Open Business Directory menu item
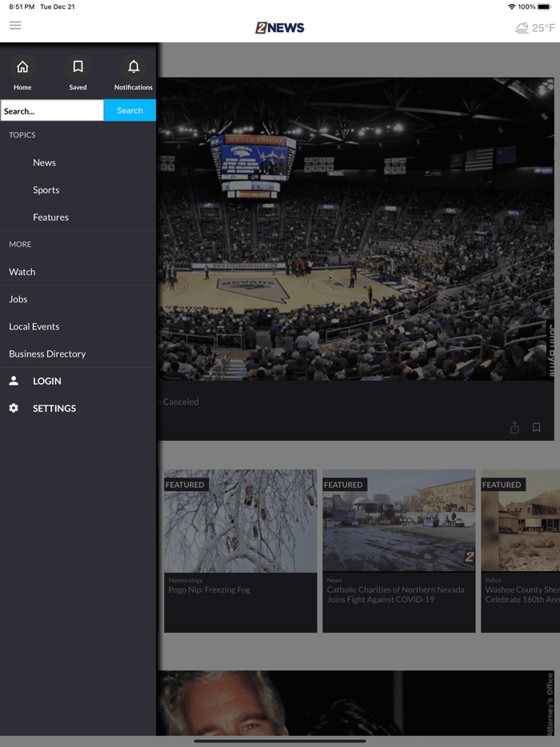560x747 pixels. click(47, 354)
